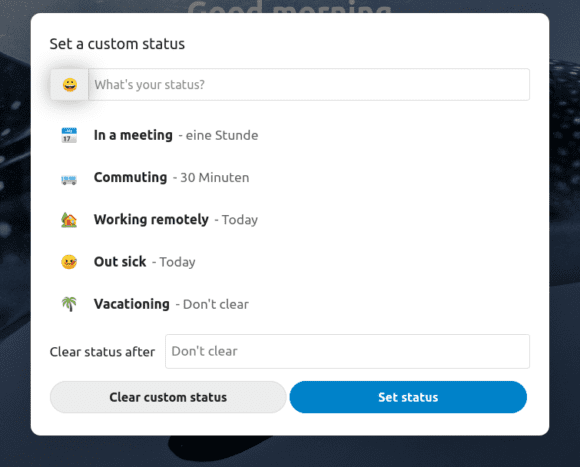Pick the Out sick status option
Screen dimensions: 580x467
290,262
